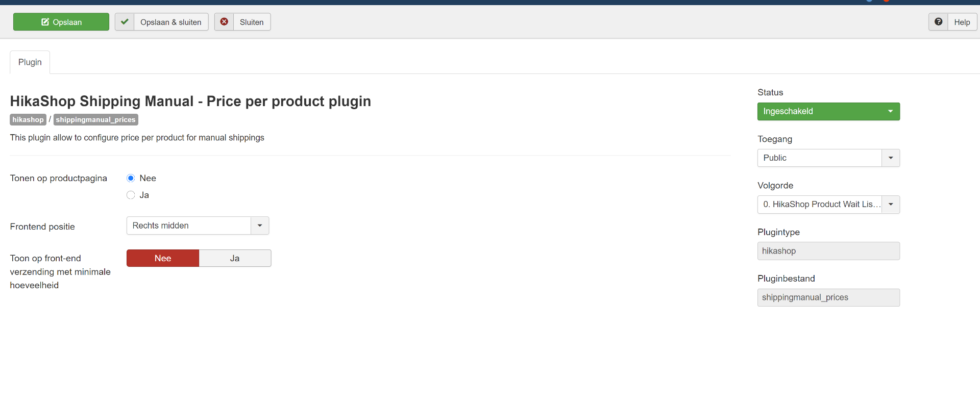The image size is (980, 403).
Task: Open the Toegang Public dropdown
Action: [828, 158]
